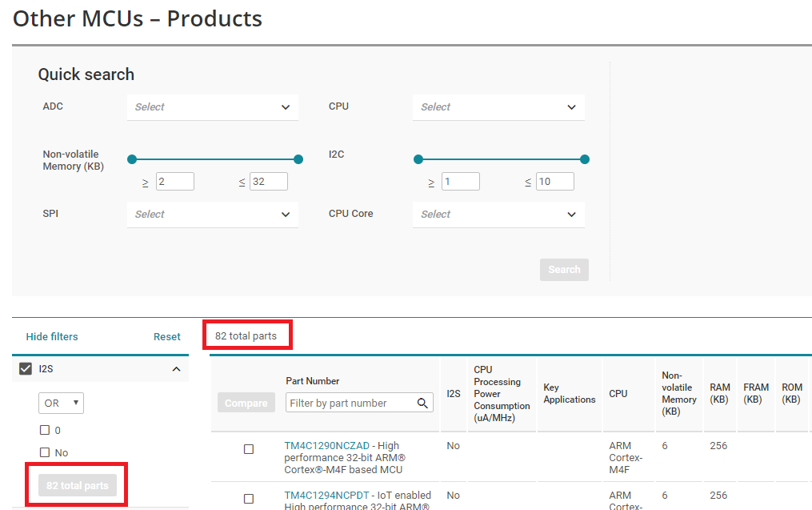The width and height of the screenshot is (812, 510).
Task: Uncheck the I2S filter checkbox
Action: [26, 368]
